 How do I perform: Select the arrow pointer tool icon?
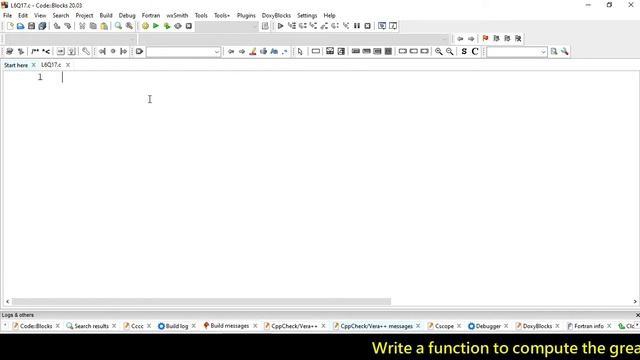[300, 51]
